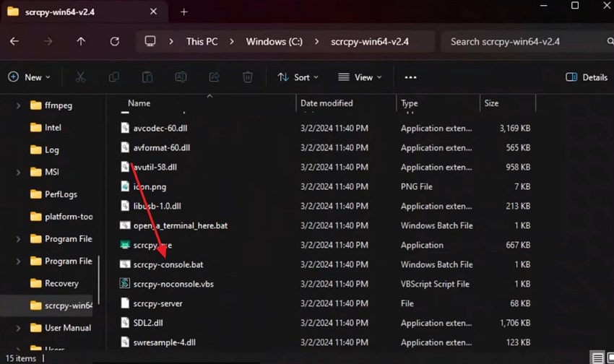
Task: Click the Rename icon in toolbar
Action: [x=181, y=77]
